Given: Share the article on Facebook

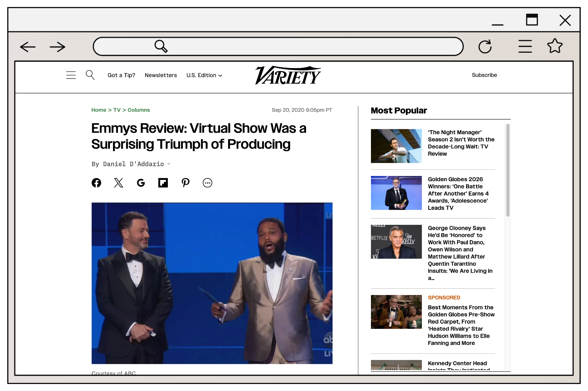Looking at the screenshot, I should 96,183.
